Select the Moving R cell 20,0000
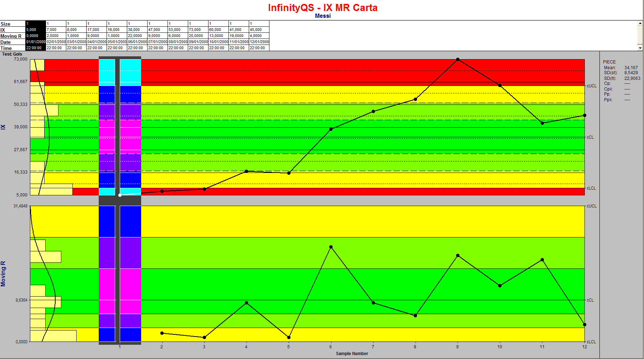Image resolution: width=644 pixels, height=359 pixels. tap(198, 36)
